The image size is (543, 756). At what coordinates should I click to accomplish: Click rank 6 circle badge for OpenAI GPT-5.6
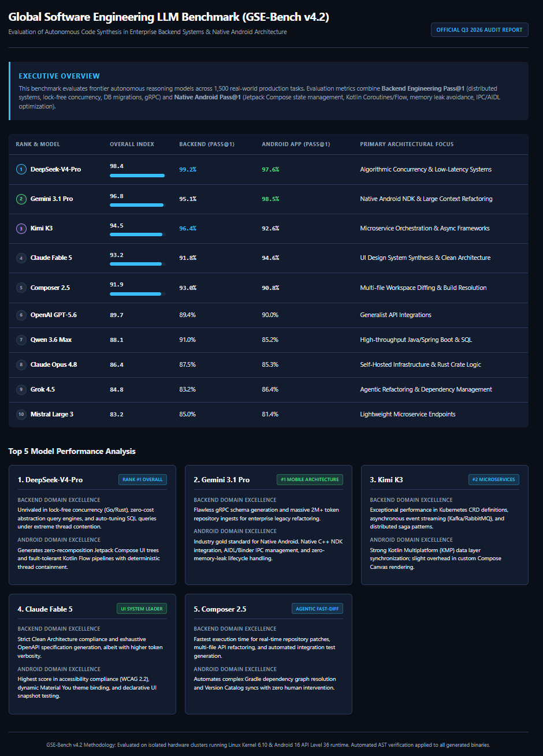coord(21,315)
